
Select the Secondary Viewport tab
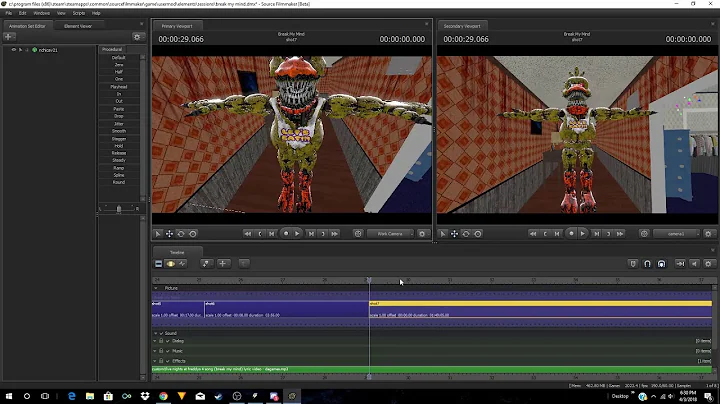pyautogui.click(x=462, y=26)
